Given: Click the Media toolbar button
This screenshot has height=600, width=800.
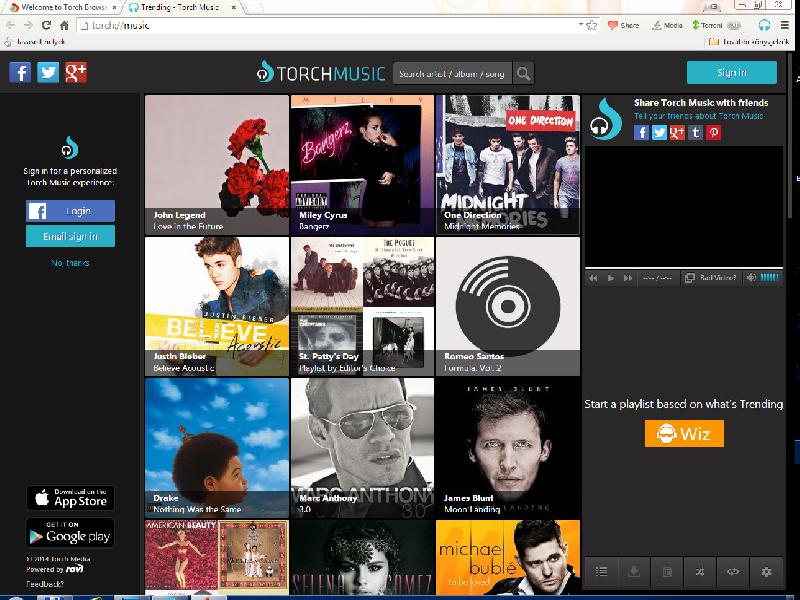Looking at the screenshot, I should click(x=667, y=25).
